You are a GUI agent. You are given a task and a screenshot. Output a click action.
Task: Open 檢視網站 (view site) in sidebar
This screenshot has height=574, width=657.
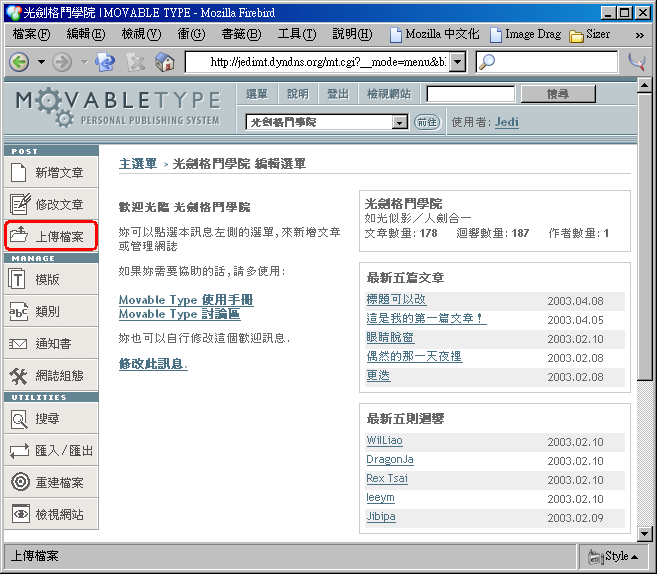(x=51, y=514)
